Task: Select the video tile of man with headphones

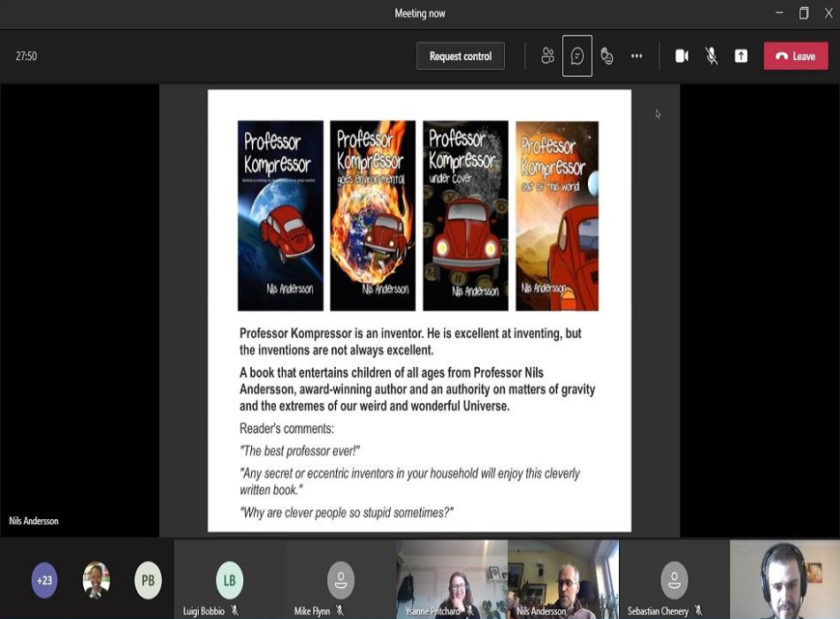Action: (784, 579)
